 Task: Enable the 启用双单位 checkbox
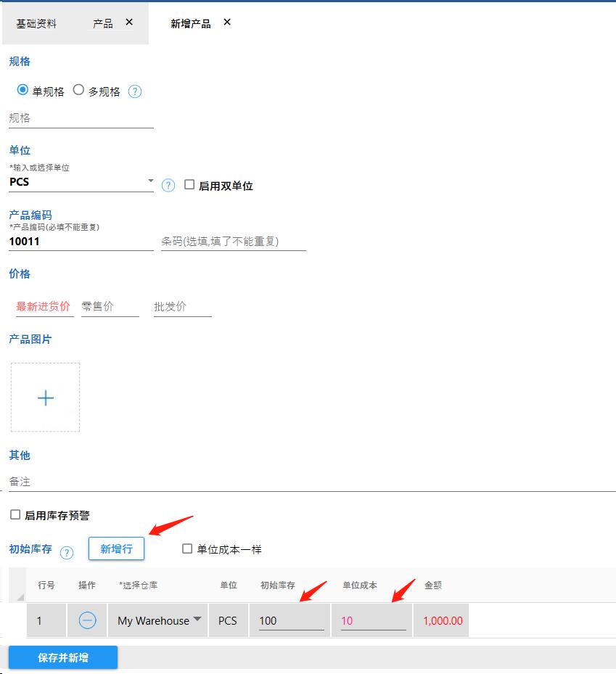click(x=189, y=185)
